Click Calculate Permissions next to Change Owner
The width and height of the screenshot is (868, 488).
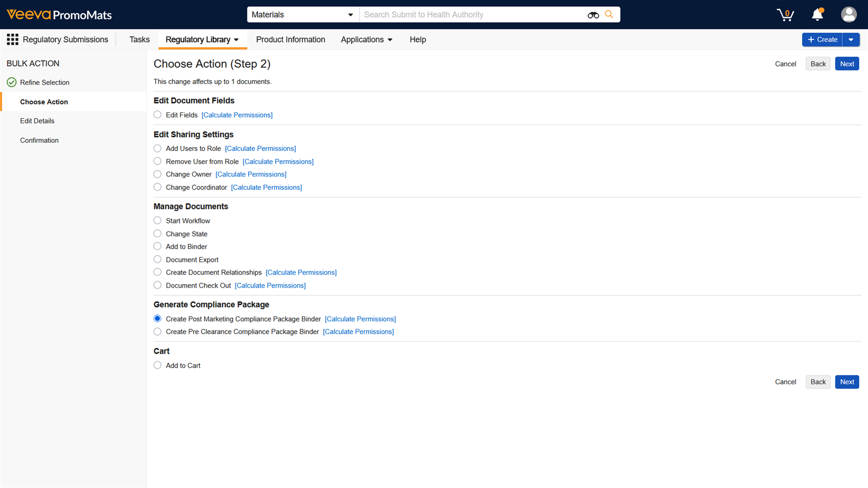click(x=251, y=174)
